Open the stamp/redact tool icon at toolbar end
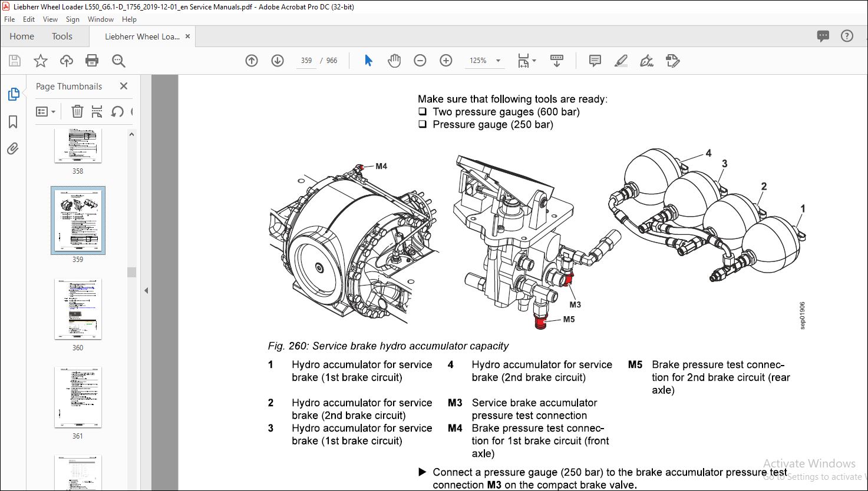The width and height of the screenshot is (868, 491). 672,61
